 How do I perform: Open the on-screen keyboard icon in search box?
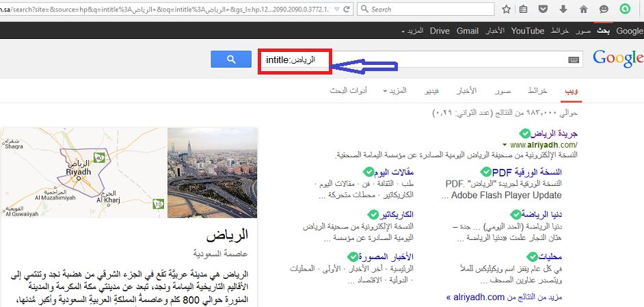[574, 60]
